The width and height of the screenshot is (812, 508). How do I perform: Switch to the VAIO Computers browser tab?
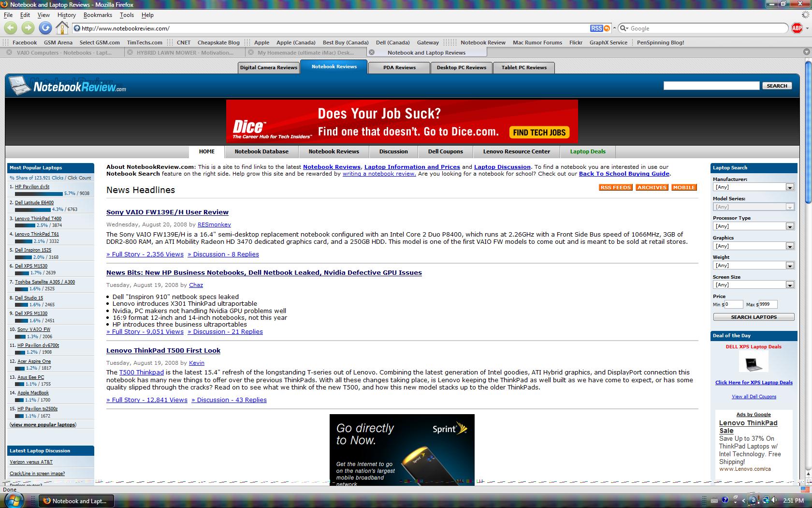coord(63,52)
